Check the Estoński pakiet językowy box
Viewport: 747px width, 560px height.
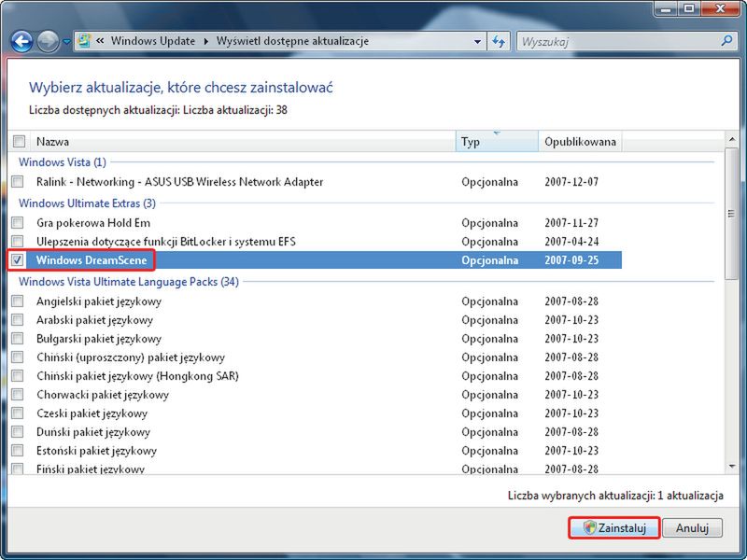18,450
